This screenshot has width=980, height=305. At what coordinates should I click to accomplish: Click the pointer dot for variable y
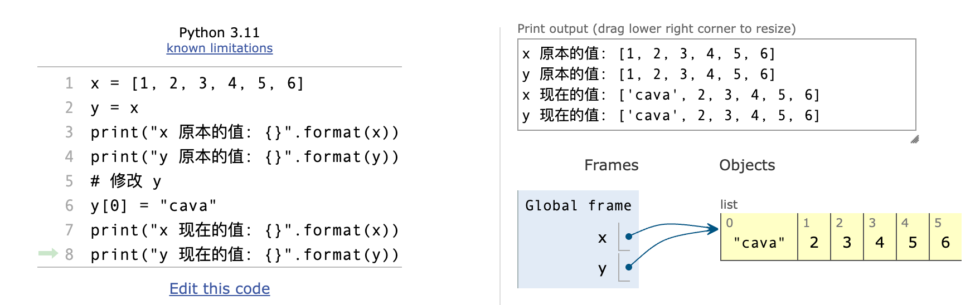629,267
